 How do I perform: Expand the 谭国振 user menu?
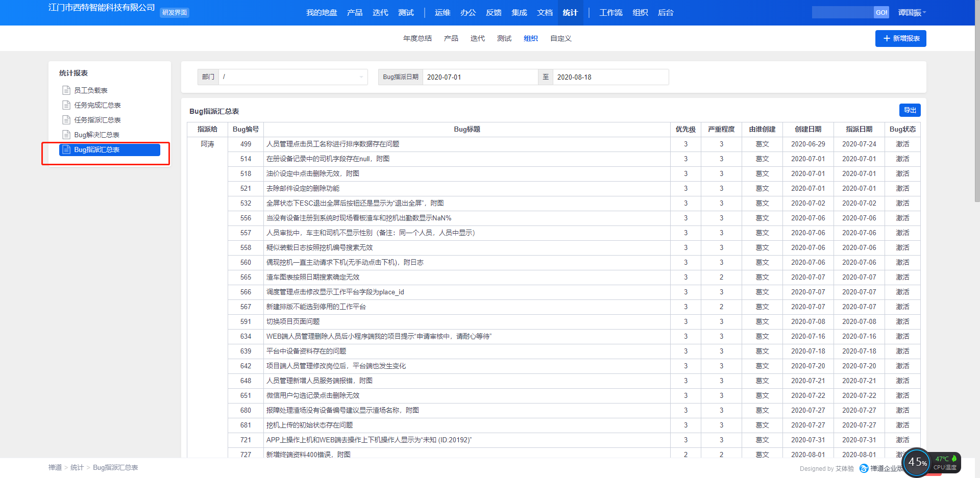(x=912, y=13)
